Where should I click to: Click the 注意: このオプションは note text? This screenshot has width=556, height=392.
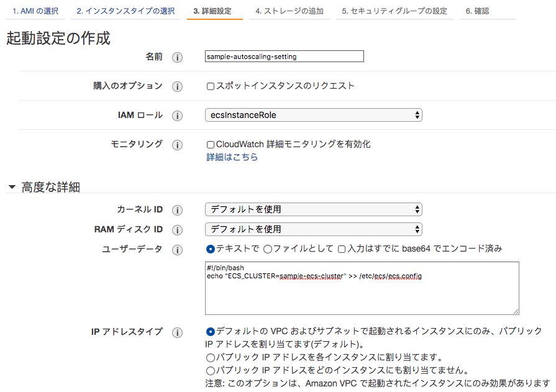(x=378, y=383)
